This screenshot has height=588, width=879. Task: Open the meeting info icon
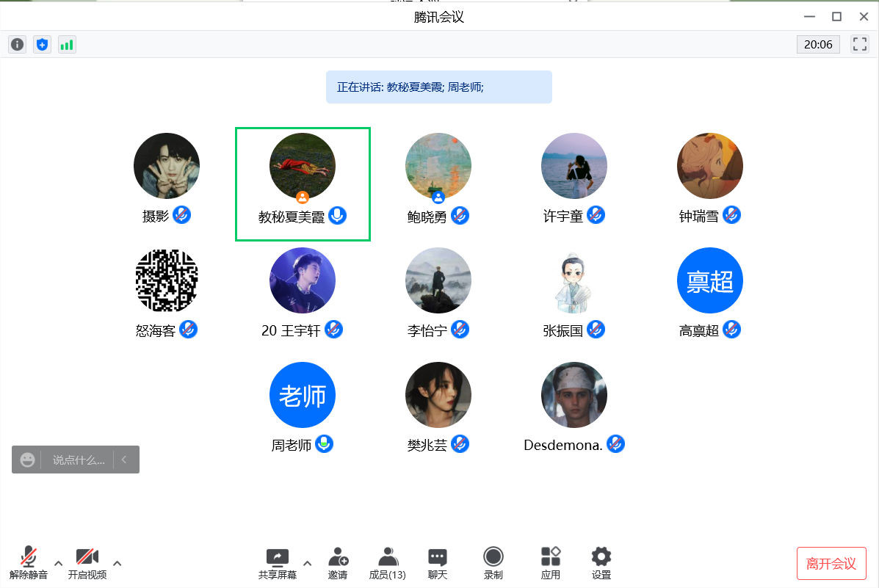coord(18,45)
